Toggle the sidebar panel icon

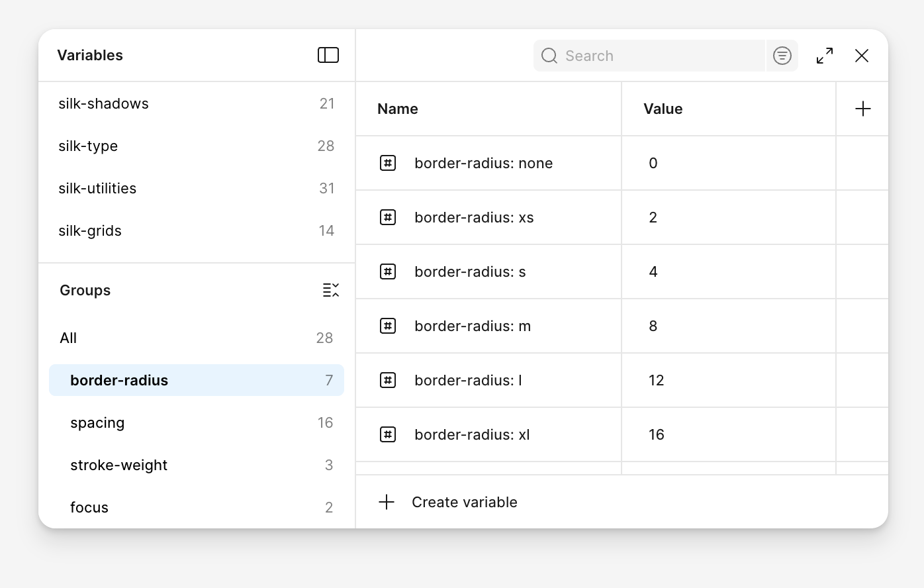(328, 55)
